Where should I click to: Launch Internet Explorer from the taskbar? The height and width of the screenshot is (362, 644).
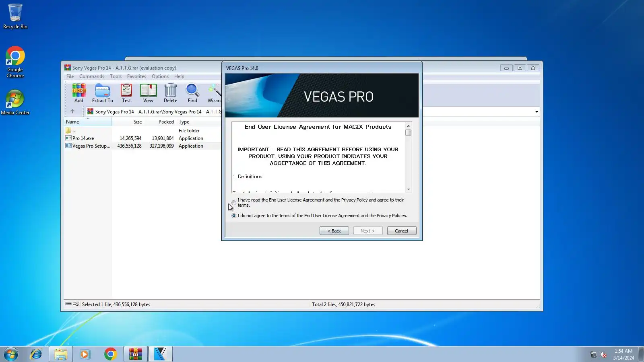pyautogui.click(x=36, y=354)
